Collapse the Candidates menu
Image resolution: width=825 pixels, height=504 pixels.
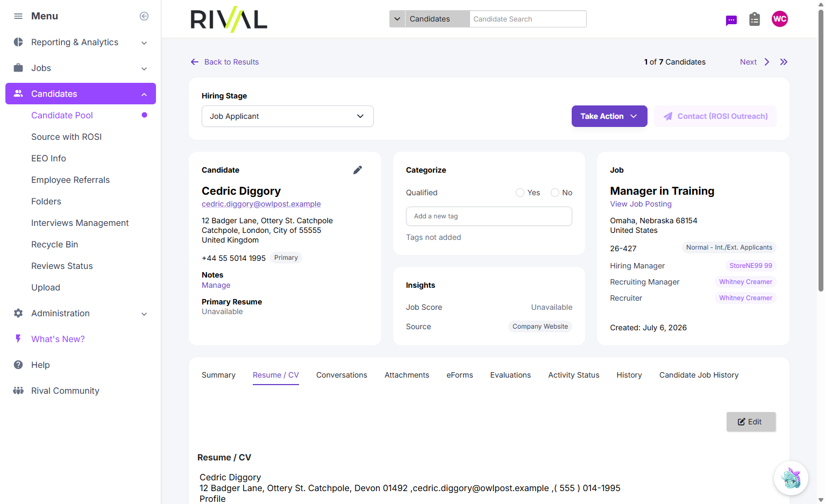point(81,94)
